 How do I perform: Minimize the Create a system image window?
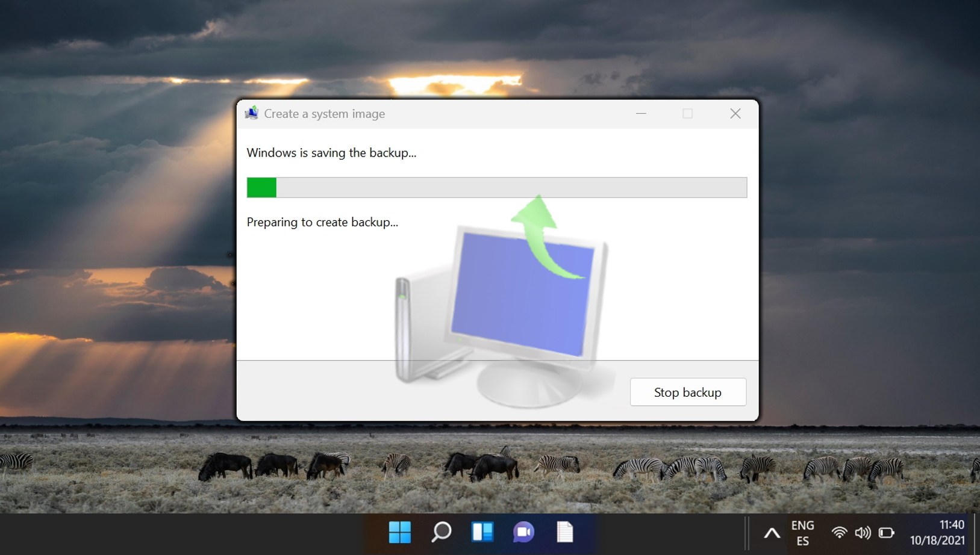click(x=641, y=114)
